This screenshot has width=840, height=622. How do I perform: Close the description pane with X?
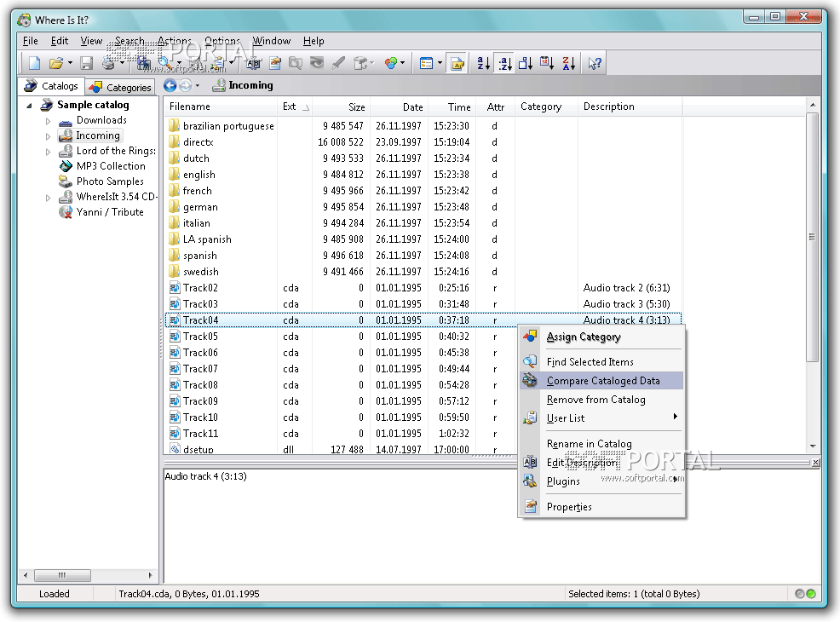(815, 462)
